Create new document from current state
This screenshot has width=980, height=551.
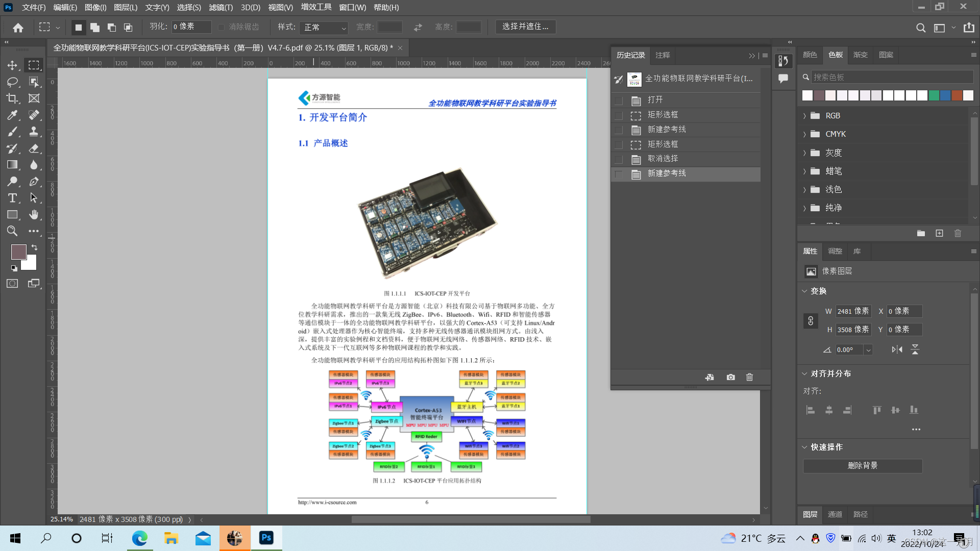[709, 378]
